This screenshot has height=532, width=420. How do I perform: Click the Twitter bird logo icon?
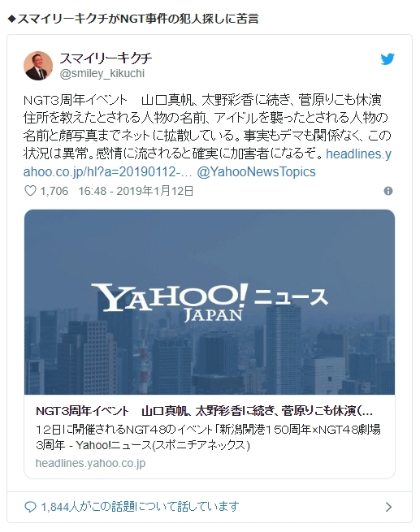coord(388,59)
